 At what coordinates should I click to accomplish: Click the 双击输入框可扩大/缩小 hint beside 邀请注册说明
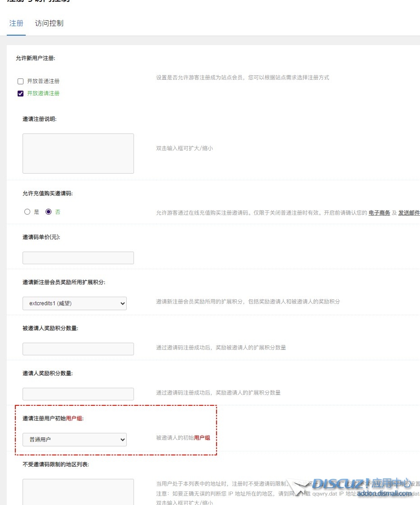click(x=185, y=148)
